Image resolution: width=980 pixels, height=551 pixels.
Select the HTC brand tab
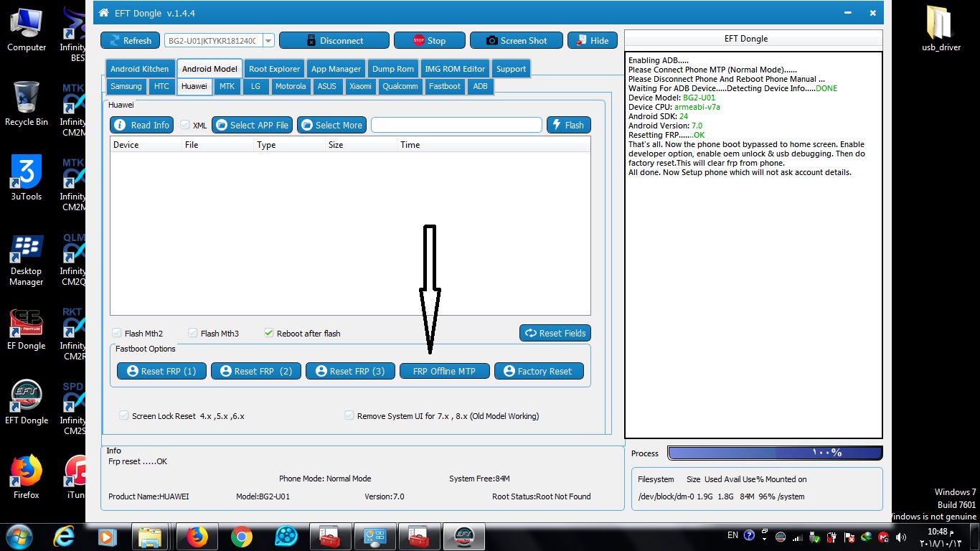pos(162,86)
